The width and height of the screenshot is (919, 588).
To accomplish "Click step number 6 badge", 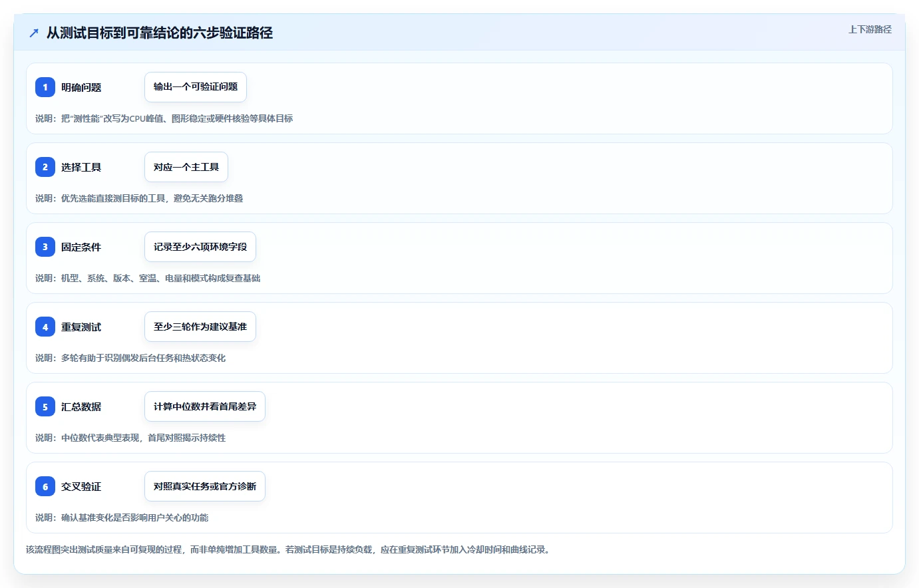I will coord(45,486).
